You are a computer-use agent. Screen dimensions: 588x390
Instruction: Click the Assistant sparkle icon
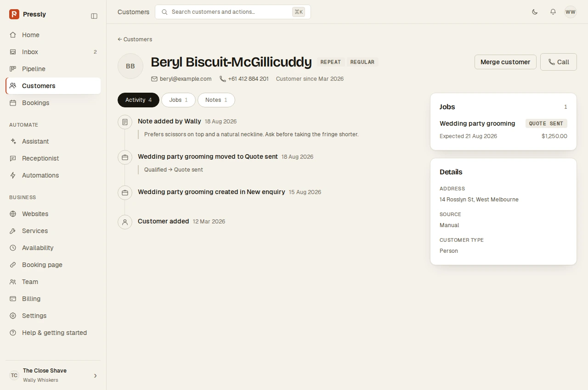(x=13, y=141)
